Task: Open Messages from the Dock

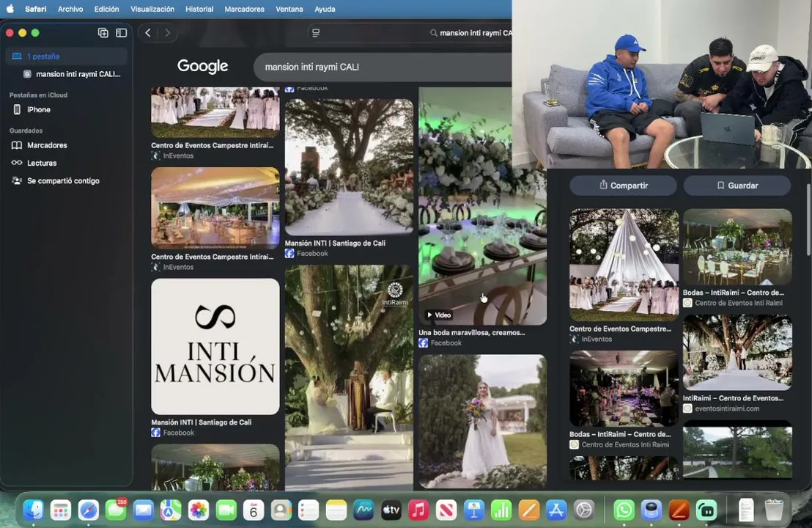Action: 116,510
